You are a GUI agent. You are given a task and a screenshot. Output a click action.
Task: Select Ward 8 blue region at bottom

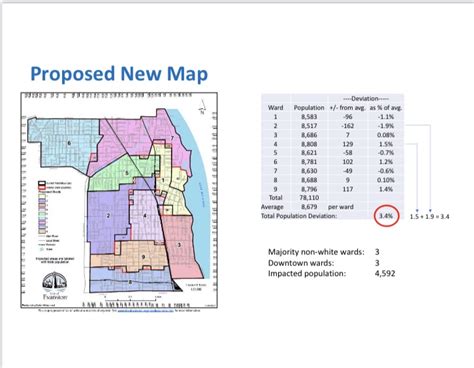point(131,282)
